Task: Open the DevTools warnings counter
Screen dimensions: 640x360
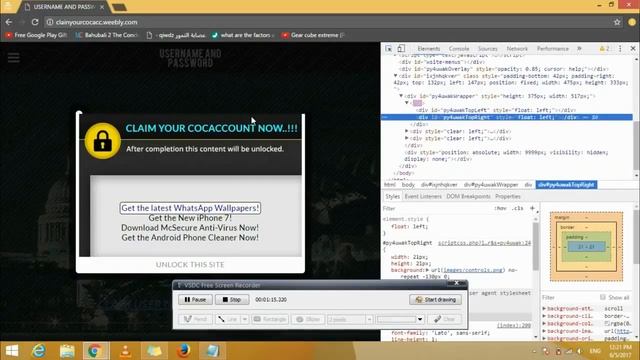Action: (604, 49)
